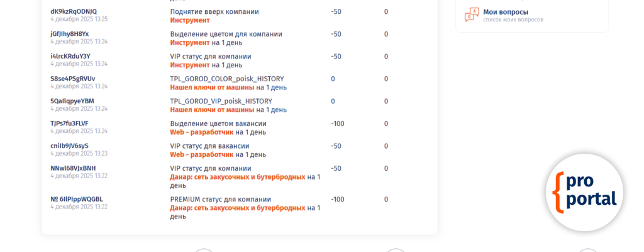
Task: Open Инструмент link in the i4lrcKRduY3Y row
Action: point(189,65)
